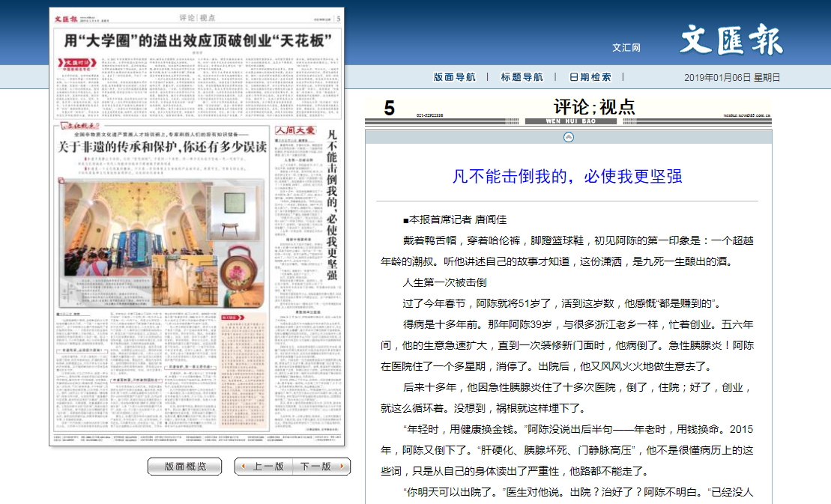
Task: Click the large 文匯報 logo in header
Action: click(731, 40)
